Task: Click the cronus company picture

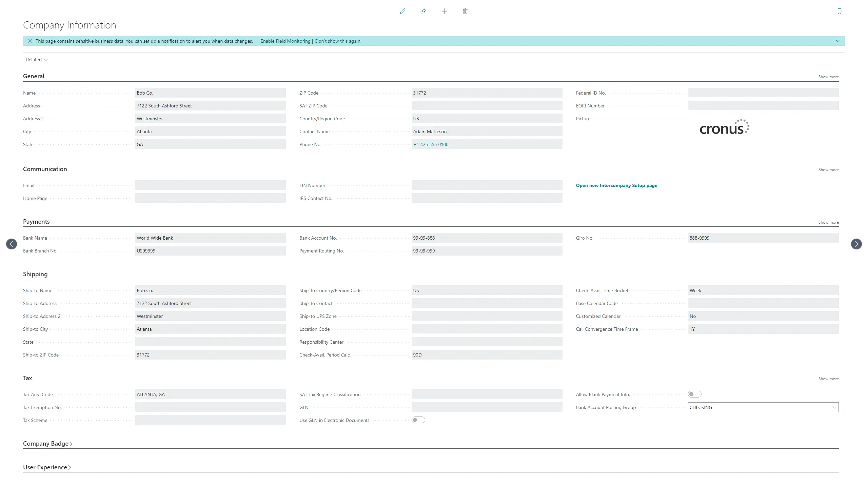Action: point(724,128)
